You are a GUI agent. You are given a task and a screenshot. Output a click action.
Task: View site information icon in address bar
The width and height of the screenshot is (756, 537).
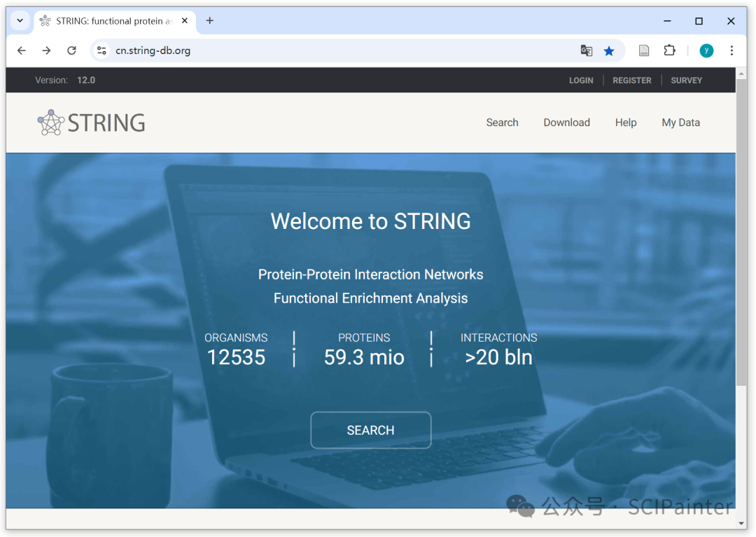pyautogui.click(x=102, y=50)
